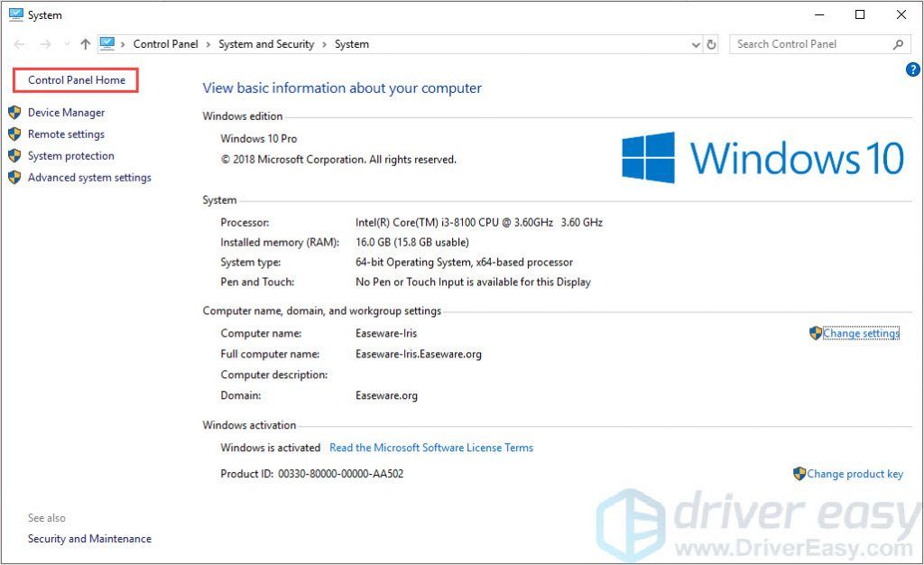Viewport: 924px width, 565px height.
Task: Open Help with the question mark icon
Action: [x=913, y=69]
